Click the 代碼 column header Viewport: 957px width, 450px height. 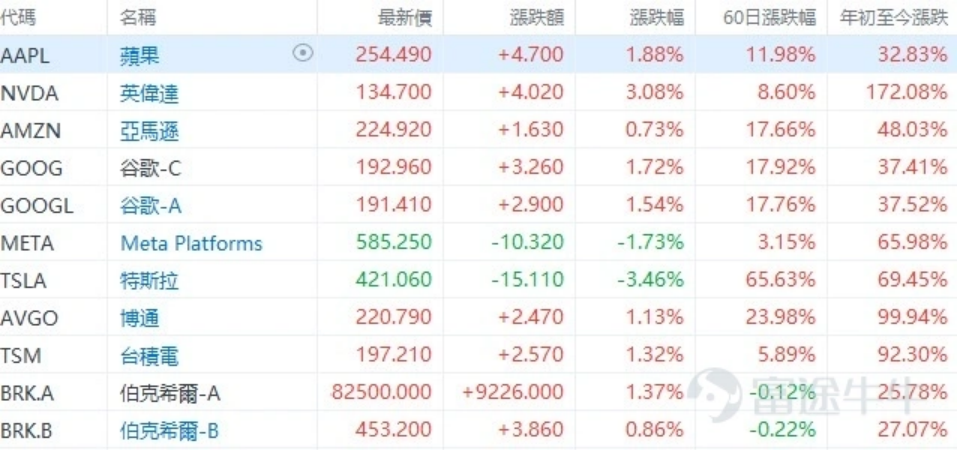[x=18, y=18]
